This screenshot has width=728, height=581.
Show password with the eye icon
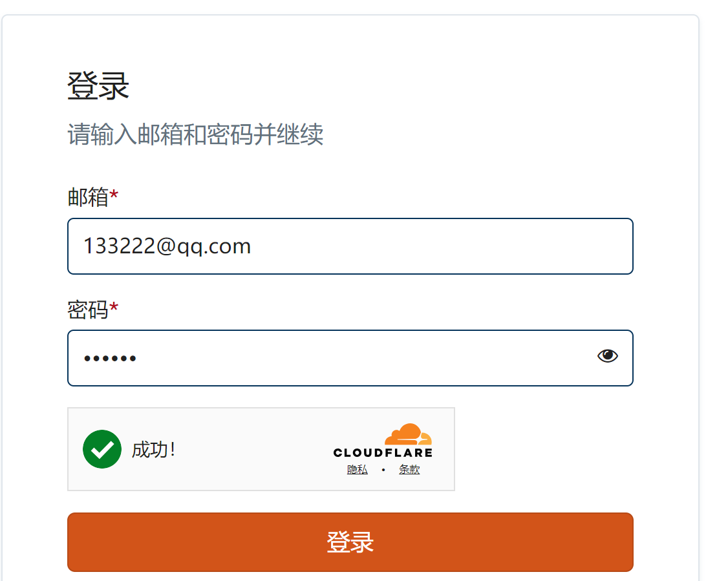[607, 355]
